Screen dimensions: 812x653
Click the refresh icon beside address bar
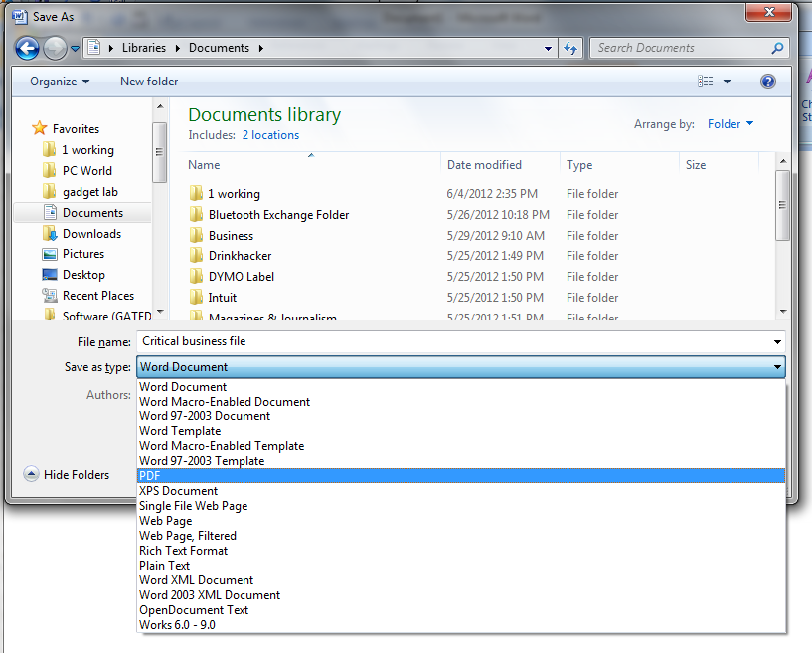coord(570,48)
